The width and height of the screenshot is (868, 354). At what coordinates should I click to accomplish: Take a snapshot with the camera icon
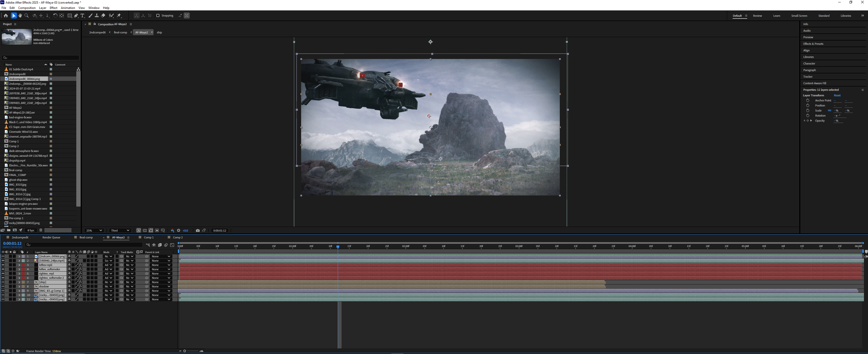tap(198, 230)
